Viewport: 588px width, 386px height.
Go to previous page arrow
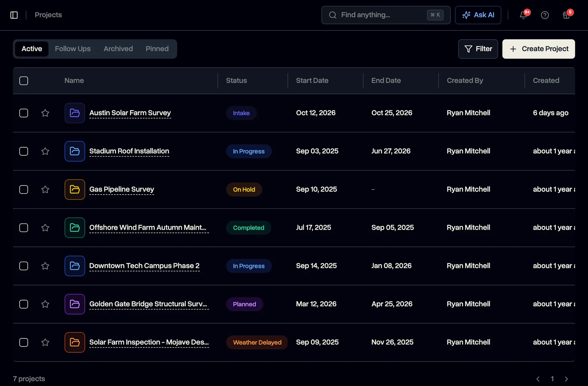(538, 379)
